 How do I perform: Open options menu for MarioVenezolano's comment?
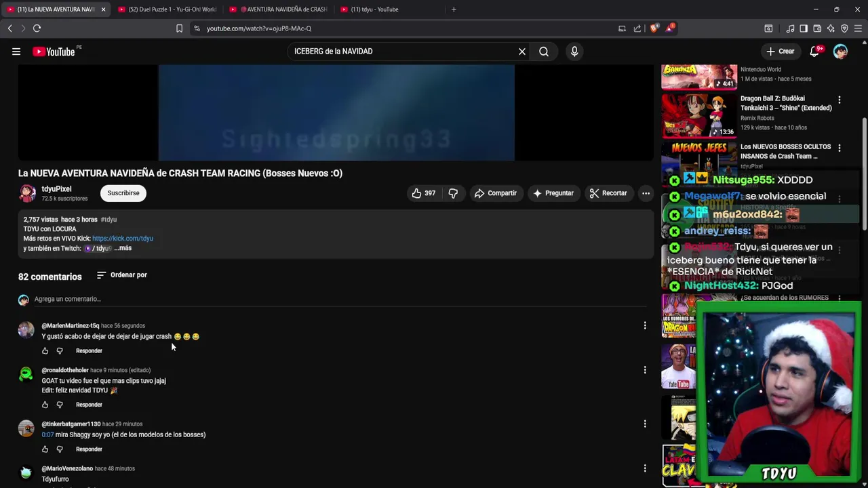point(645,468)
